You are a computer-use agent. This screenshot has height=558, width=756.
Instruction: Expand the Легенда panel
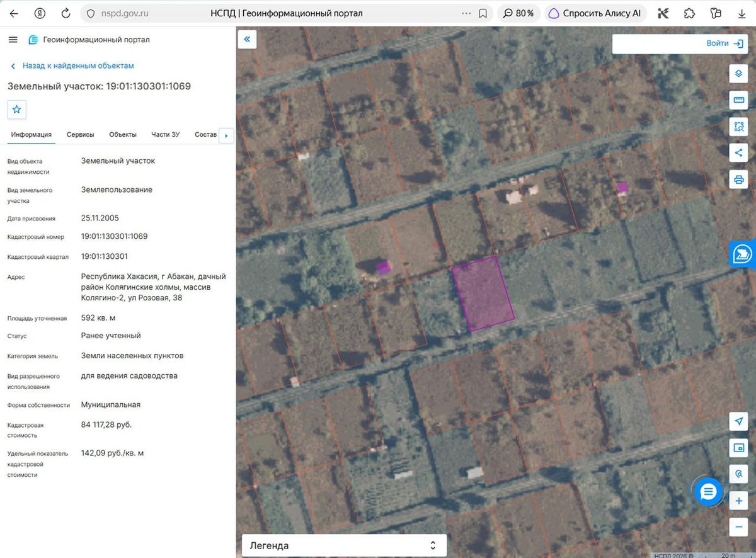coord(344,545)
